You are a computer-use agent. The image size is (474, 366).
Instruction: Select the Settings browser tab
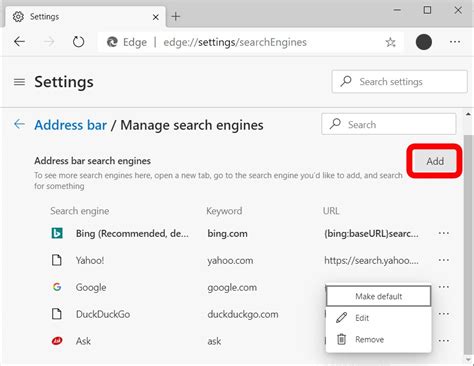click(85, 17)
